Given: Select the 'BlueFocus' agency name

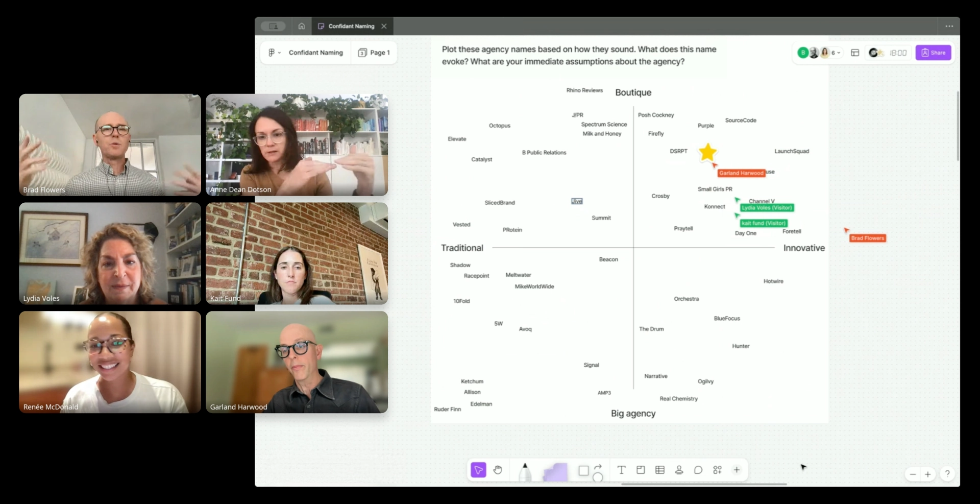Looking at the screenshot, I should pos(727,319).
